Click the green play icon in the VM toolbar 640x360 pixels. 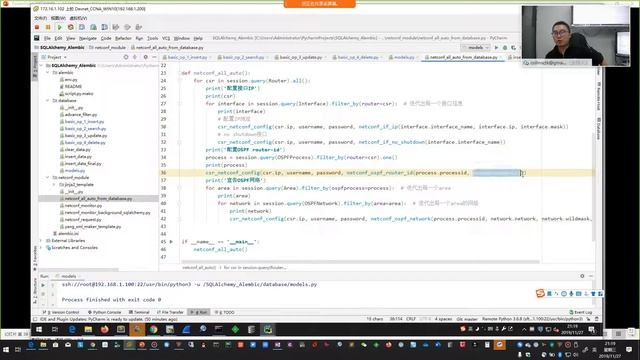[60, 27]
